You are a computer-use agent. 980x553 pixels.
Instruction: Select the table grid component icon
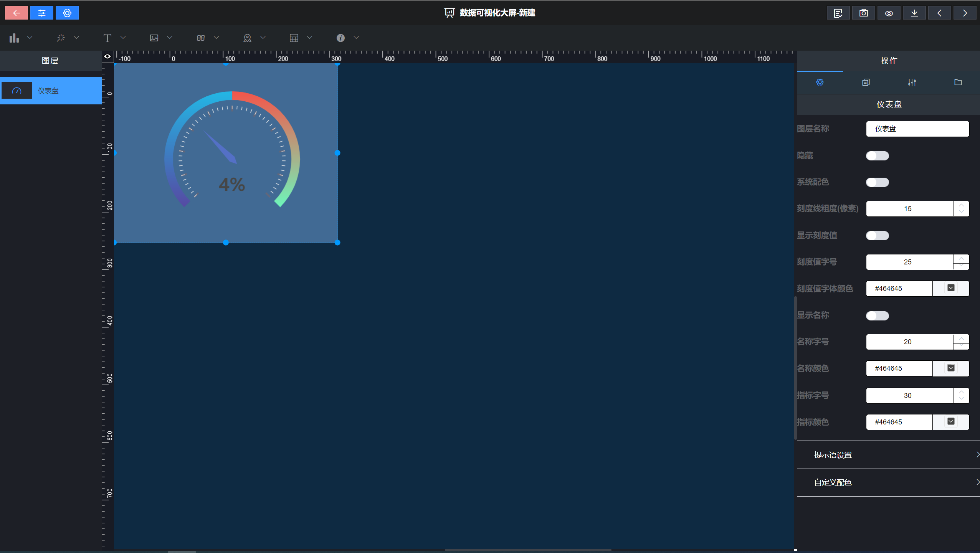coord(294,38)
